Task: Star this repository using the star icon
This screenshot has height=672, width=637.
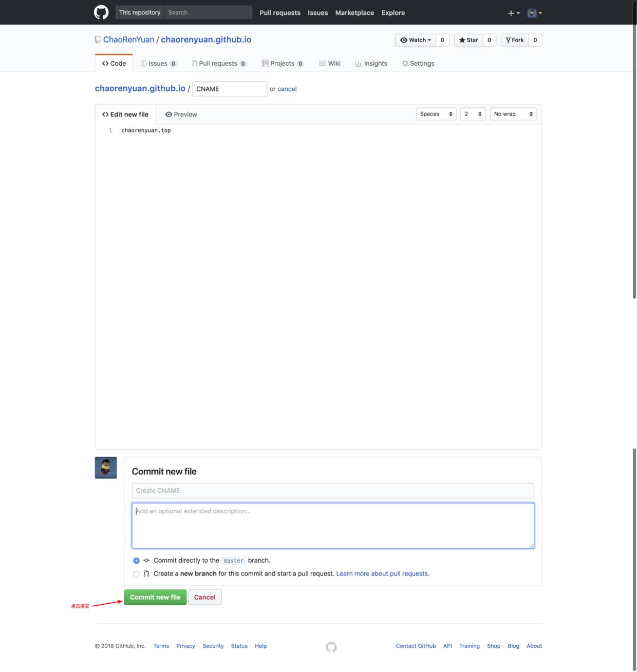Action: [x=462, y=40]
